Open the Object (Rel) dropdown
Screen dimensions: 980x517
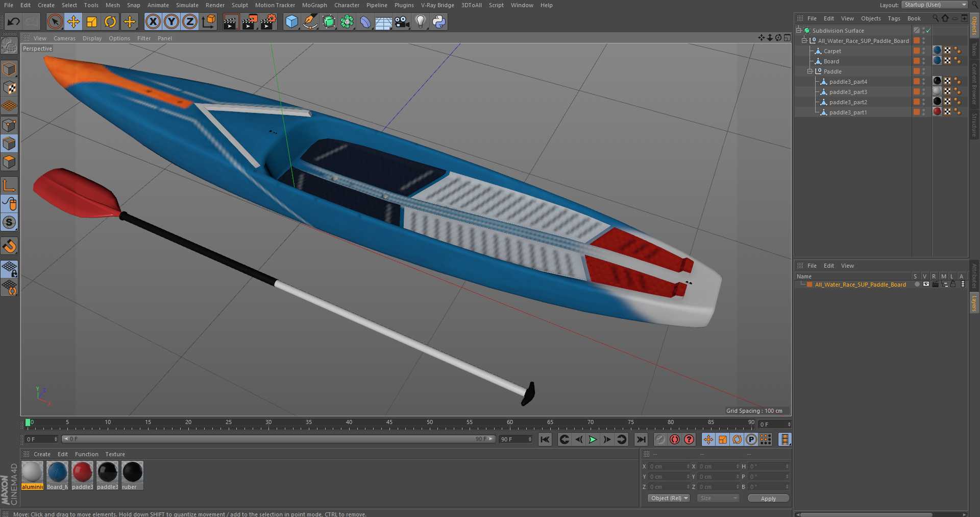[x=670, y=498]
